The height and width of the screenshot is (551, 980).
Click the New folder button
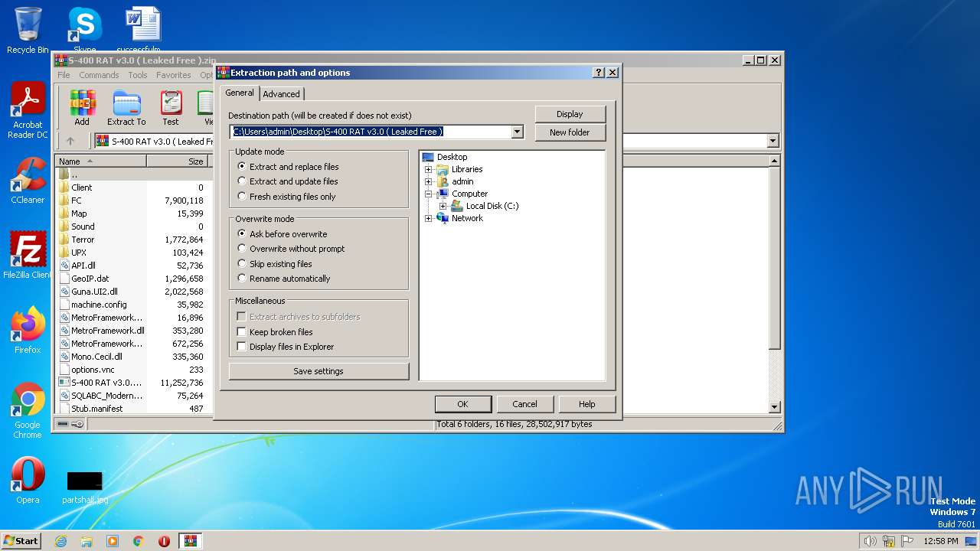570,132
